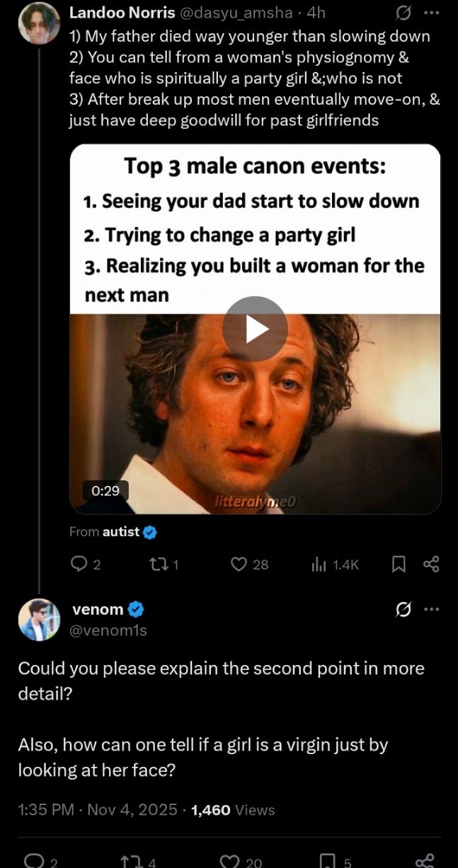Viewport: 458px width, 868px height.
Task: Bookmark venom's post
Action: [x=327, y=861]
